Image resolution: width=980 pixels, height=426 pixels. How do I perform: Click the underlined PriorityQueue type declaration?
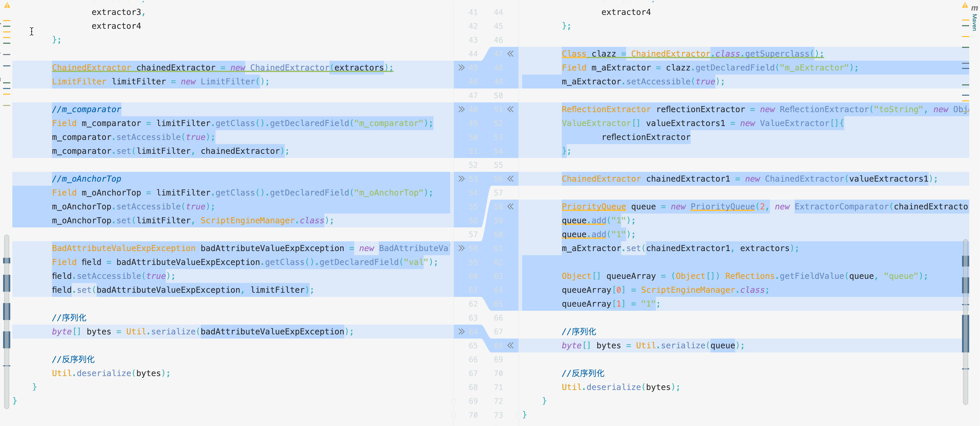[x=593, y=207]
